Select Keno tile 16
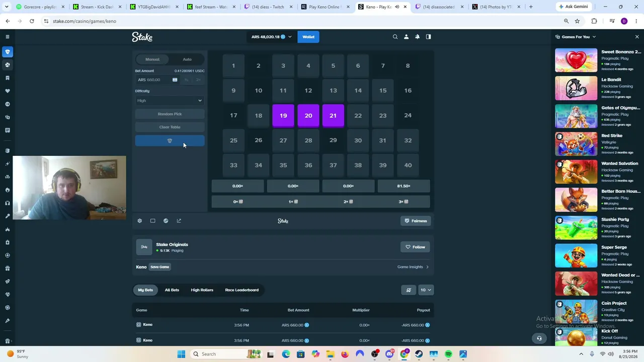Screen dimensions: 644x362 (408, 90)
